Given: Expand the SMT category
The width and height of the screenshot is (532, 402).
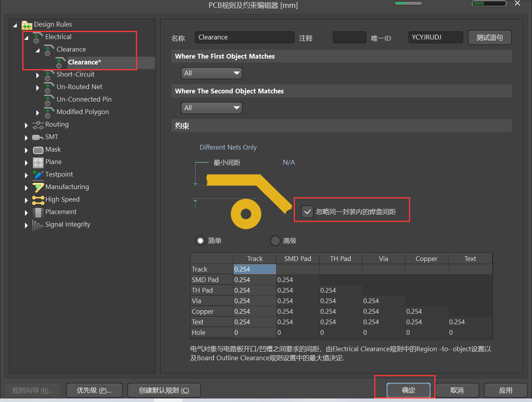Looking at the screenshot, I should (x=26, y=138).
